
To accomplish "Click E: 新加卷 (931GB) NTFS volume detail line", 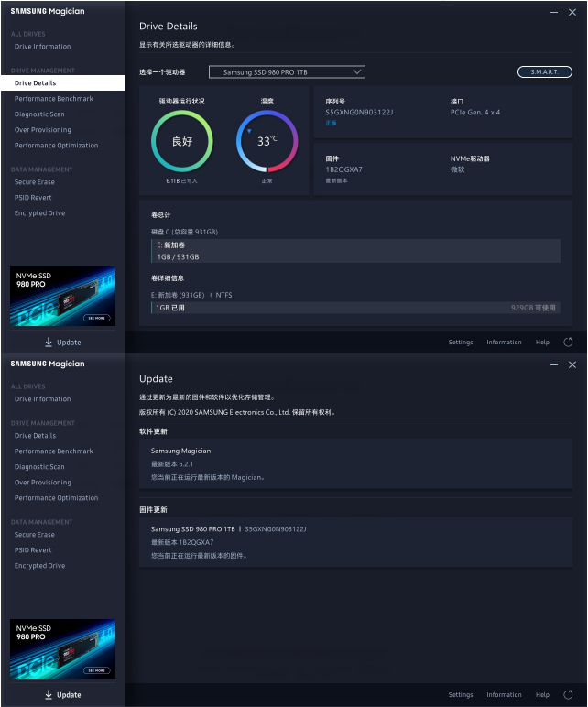I will [x=191, y=295].
